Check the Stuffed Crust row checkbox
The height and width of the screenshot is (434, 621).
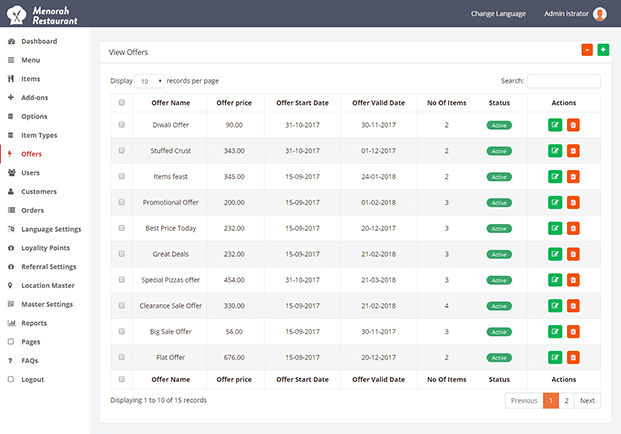(x=122, y=150)
